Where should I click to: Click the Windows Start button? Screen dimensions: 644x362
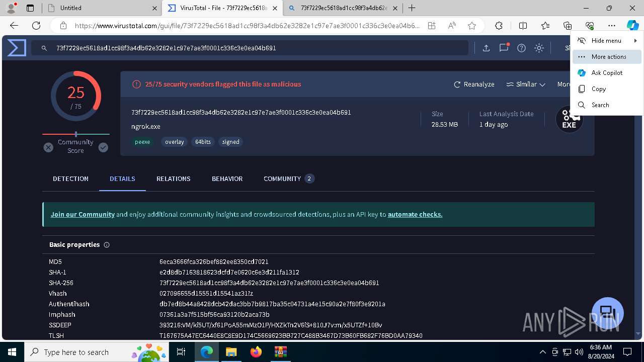pyautogui.click(x=12, y=352)
